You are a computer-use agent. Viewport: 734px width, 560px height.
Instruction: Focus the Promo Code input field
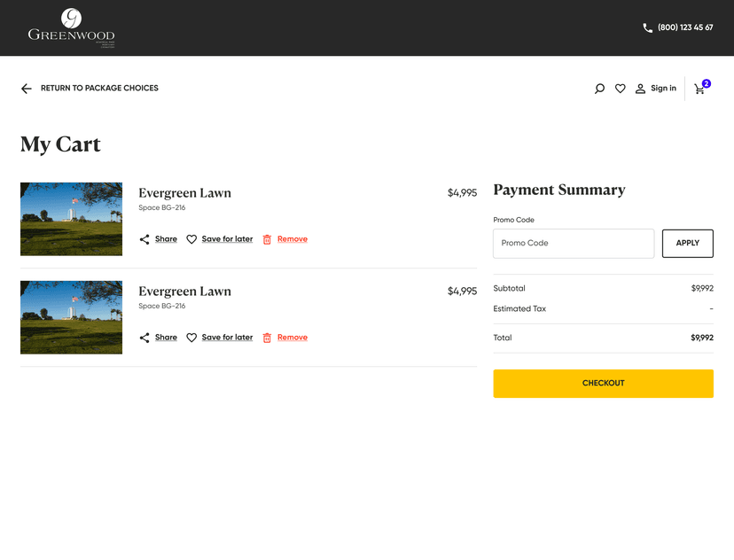coord(574,244)
